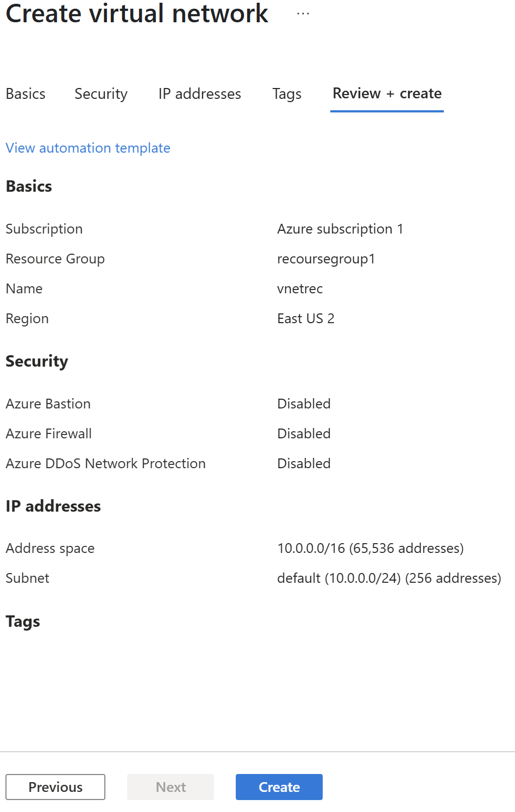Click the Azure Firewall Disabled status
The width and height of the screenshot is (515, 812).
pyautogui.click(x=304, y=433)
